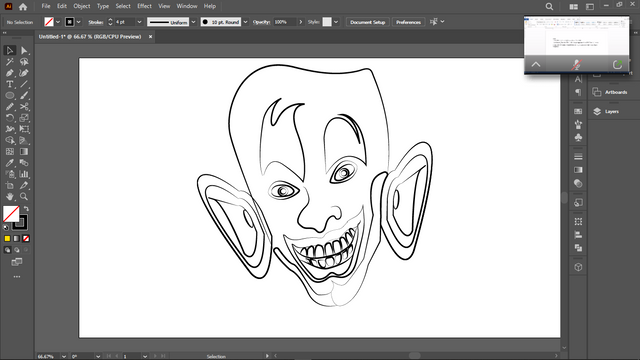Open the 10 pt. Round brush dropdown
Screen dimensions: 640x360
(x=245, y=22)
